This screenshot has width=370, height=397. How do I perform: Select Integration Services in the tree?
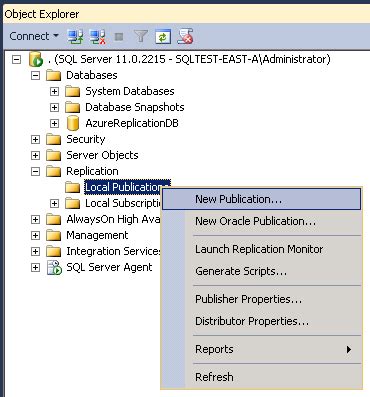click(x=113, y=251)
